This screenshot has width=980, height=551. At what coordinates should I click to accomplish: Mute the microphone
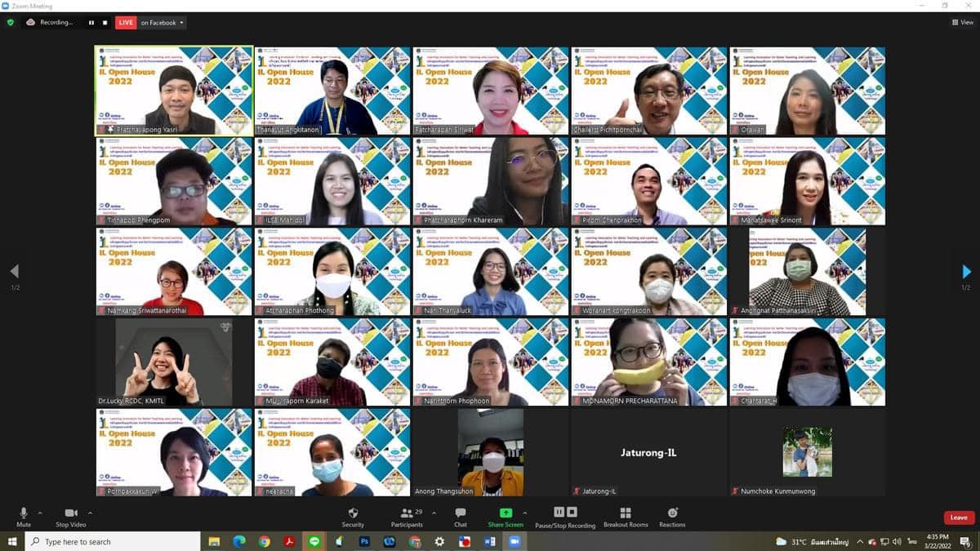[24, 513]
